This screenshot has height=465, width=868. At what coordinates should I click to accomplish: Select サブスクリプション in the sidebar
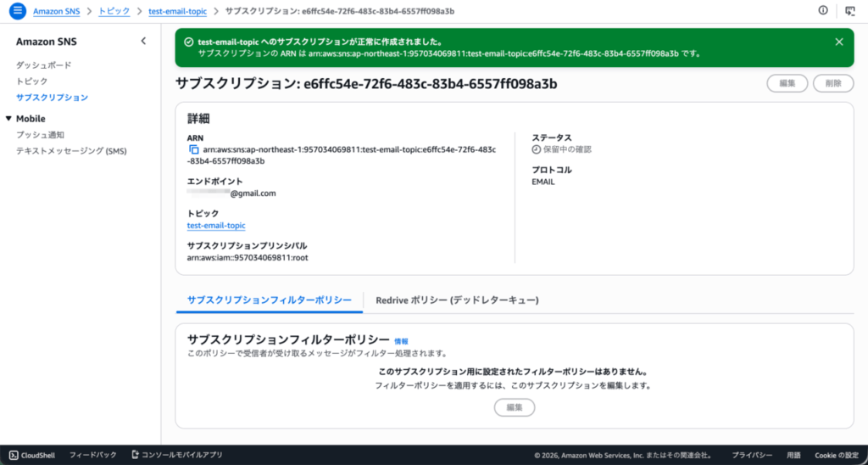click(x=52, y=97)
